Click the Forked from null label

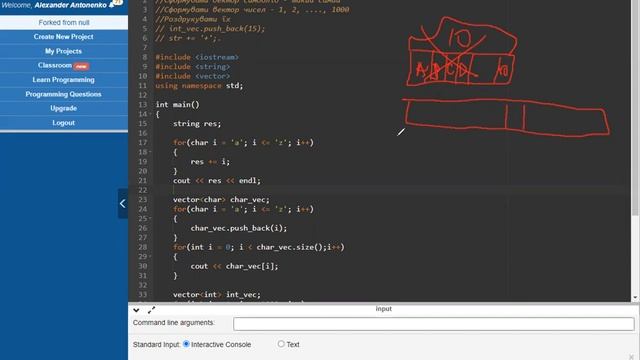pyautogui.click(x=64, y=22)
